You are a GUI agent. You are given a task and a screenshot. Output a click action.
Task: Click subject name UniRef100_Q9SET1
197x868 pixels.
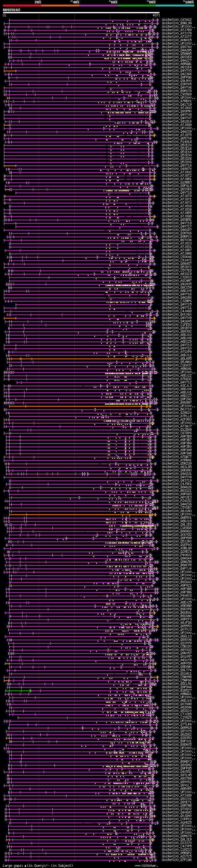point(177,802)
